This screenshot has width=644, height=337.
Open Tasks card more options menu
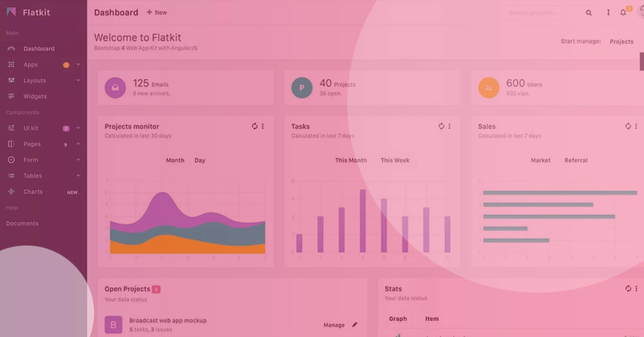(x=449, y=126)
